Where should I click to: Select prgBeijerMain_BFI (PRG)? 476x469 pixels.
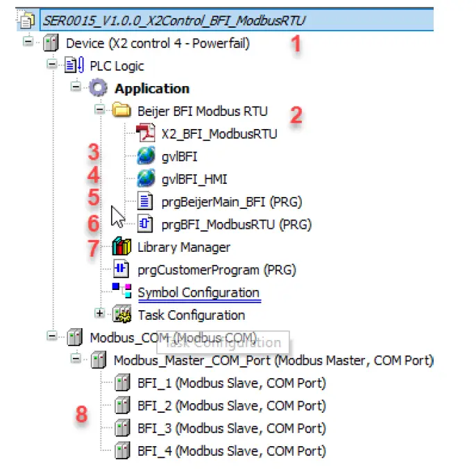tap(232, 202)
